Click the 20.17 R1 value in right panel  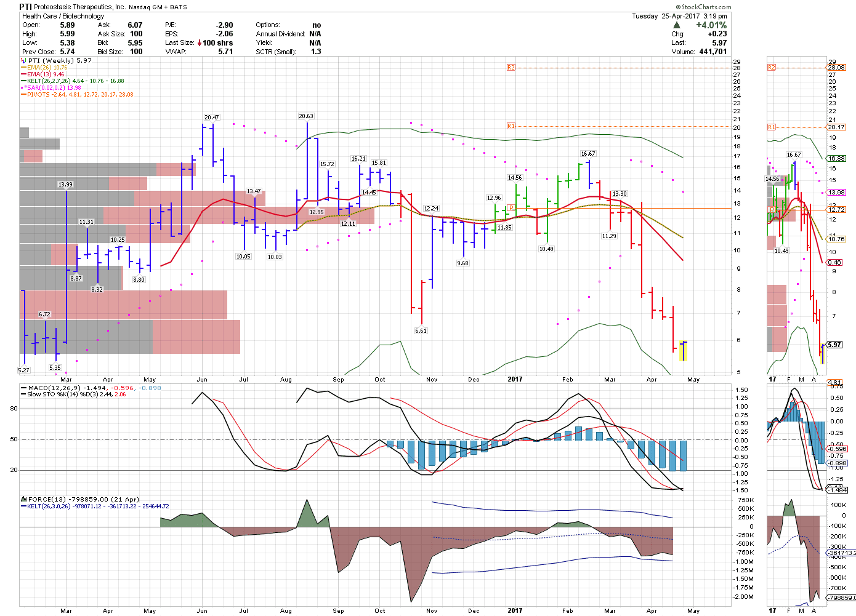(x=836, y=127)
